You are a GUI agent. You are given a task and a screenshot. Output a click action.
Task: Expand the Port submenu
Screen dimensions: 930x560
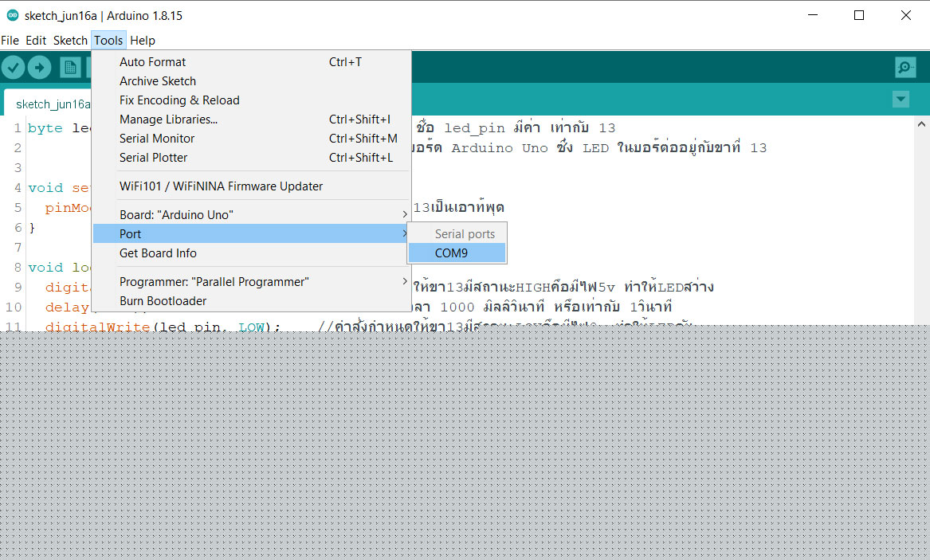tap(252, 233)
